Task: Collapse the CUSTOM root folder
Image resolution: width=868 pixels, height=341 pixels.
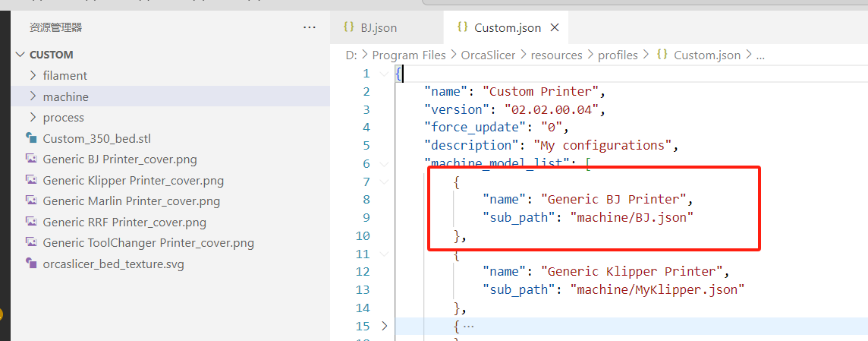Action: click(x=20, y=55)
